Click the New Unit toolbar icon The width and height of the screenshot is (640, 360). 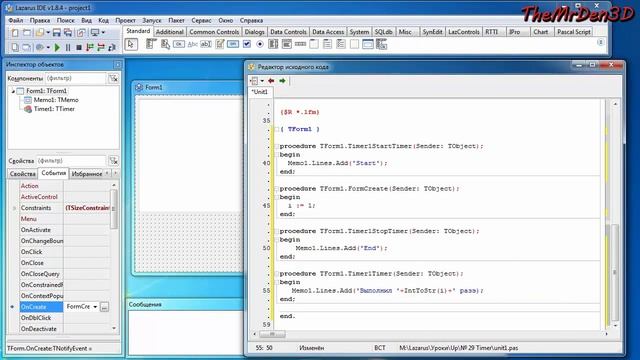tap(15, 33)
